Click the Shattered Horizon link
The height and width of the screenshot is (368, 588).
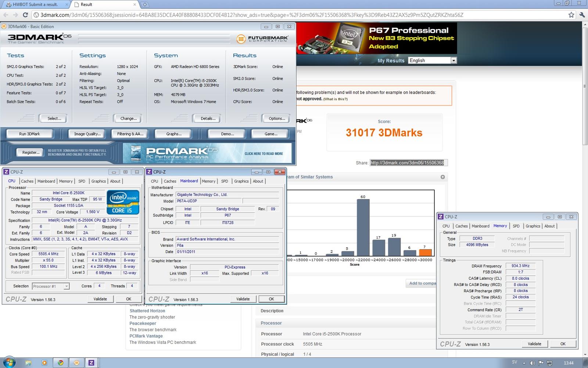point(147,311)
